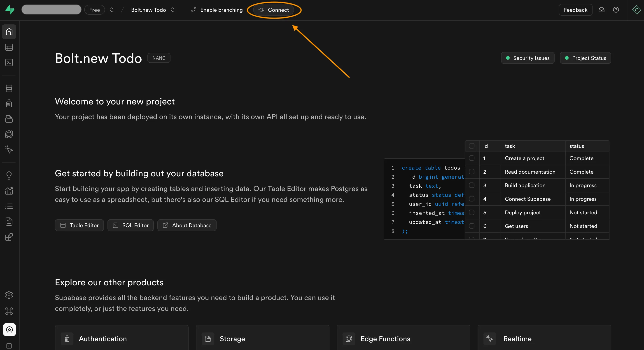Click the Connect button

click(x=273, y=10)
